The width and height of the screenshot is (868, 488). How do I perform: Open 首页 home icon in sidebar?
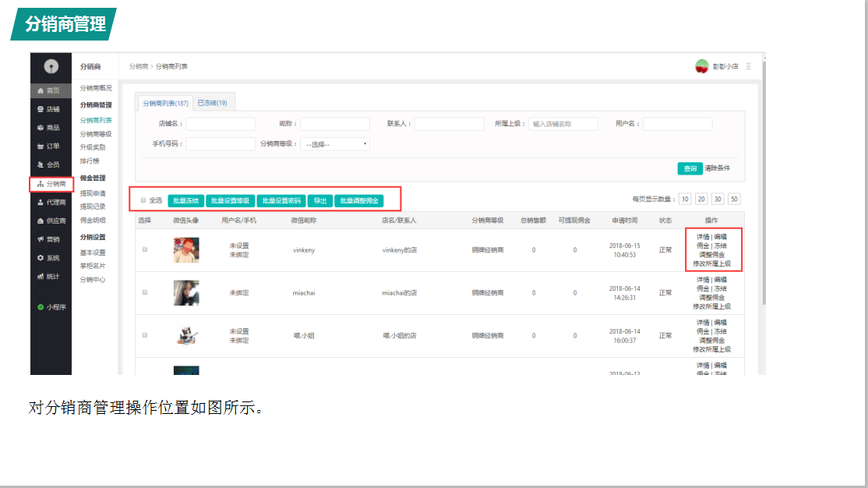[x=49, y=90]
